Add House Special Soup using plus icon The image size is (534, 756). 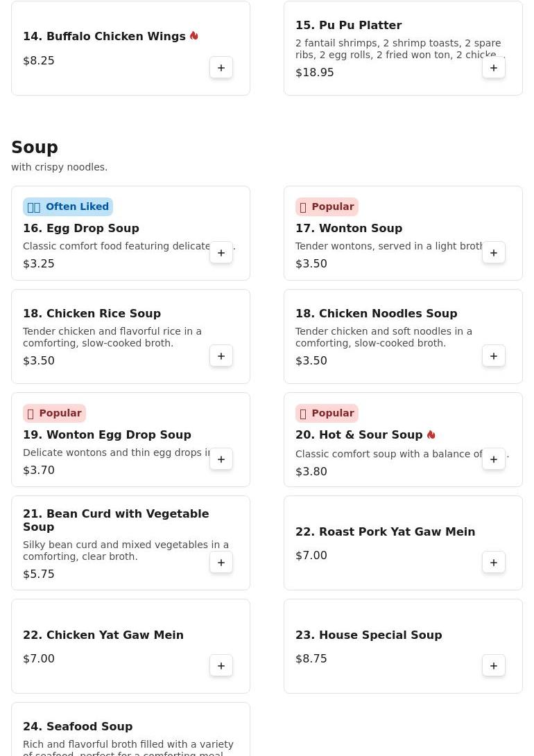coord(494,666)
